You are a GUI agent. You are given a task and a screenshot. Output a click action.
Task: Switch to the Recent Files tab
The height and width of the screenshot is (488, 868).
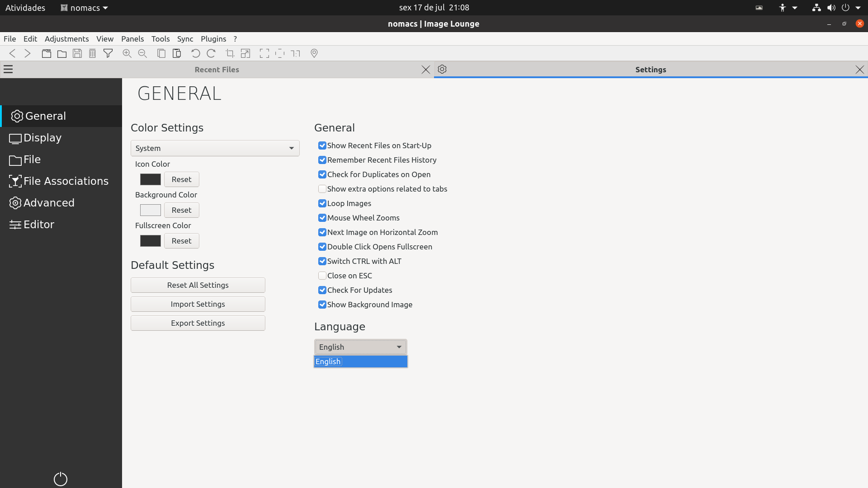pos(217,70)
